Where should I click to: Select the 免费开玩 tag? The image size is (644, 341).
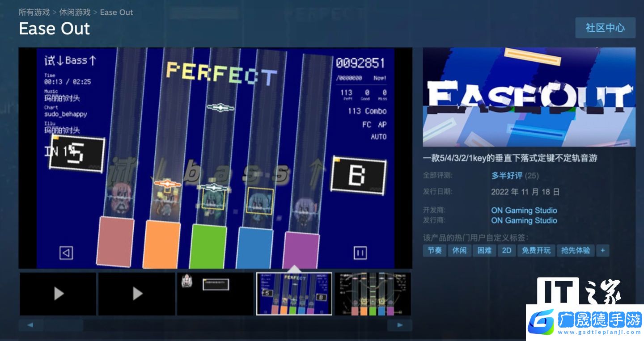tap(536, 250)
